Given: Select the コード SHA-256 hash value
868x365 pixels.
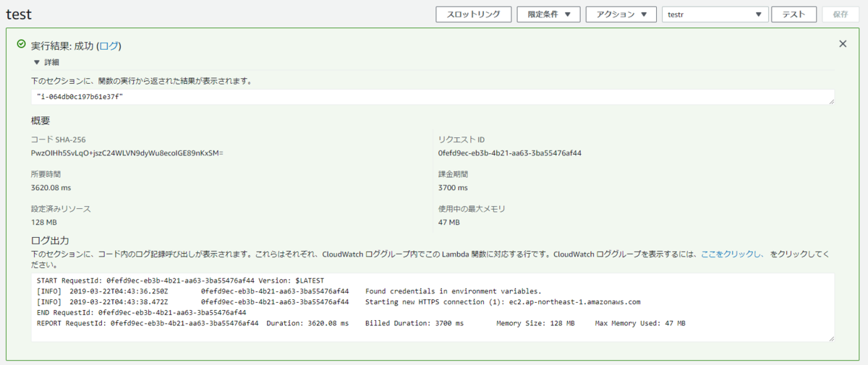Looking at the screenshot, I should pyautogui.click(x=127, y=153).
